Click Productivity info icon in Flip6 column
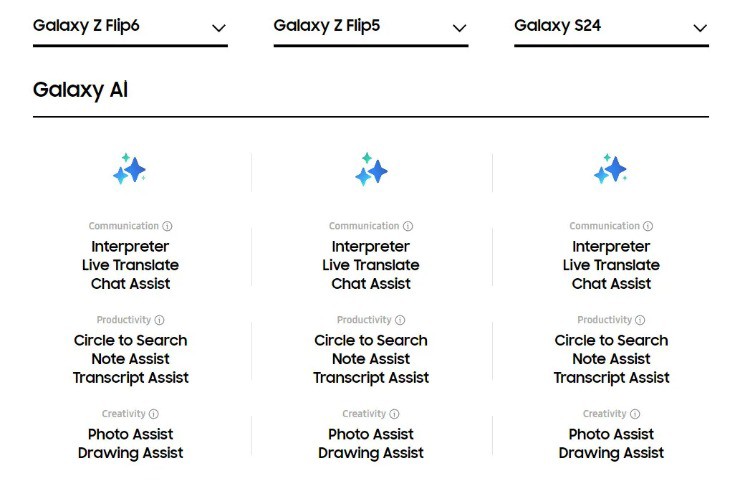The height and width of the screenshot is (481, 740). [160, 320]
